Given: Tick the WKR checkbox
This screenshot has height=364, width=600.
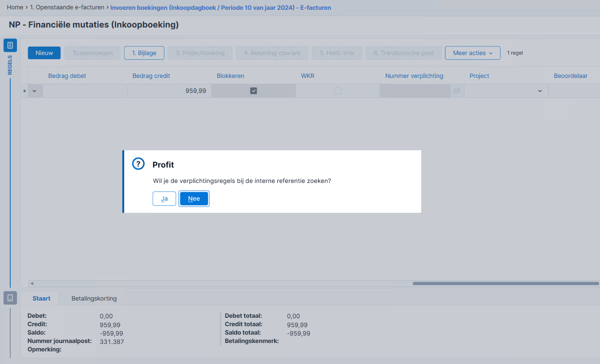Looking at the screenshot, I should click(x=338, y=91).
